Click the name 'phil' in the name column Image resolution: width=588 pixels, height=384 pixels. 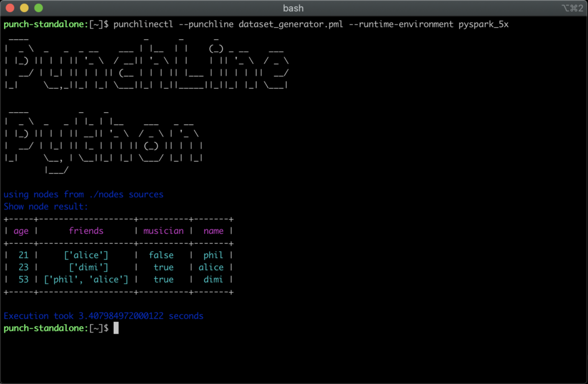click(214, 255)
